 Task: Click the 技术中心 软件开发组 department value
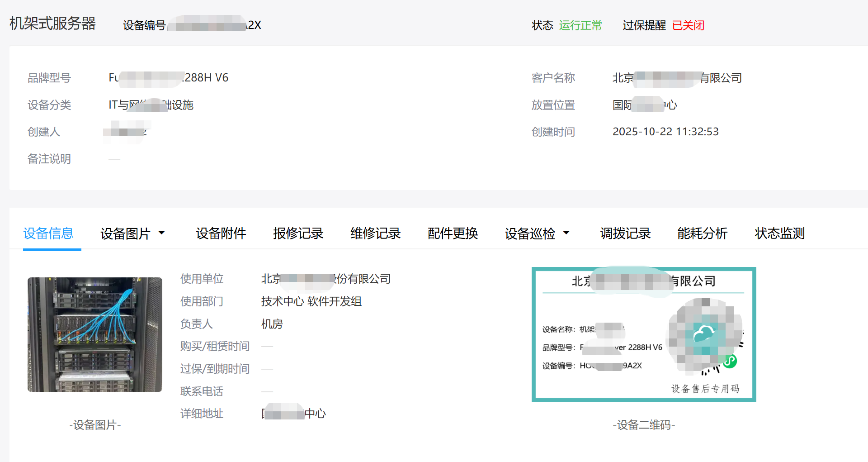pos(311,301)
